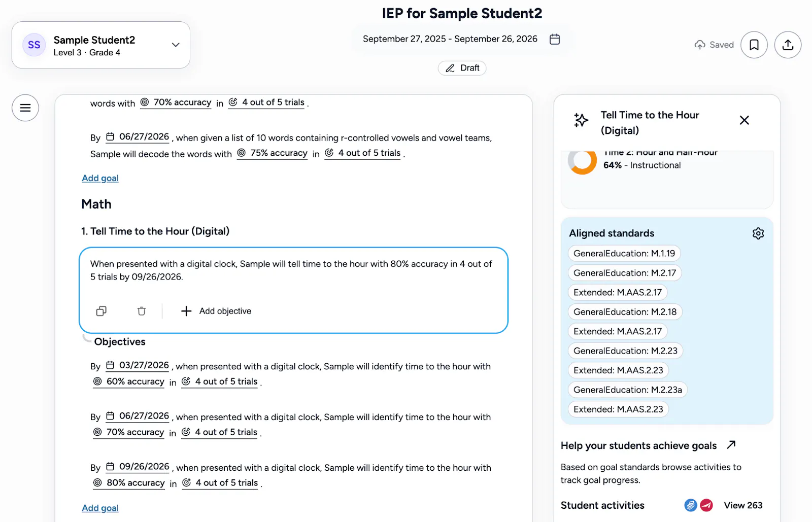Edit the Tell Time goal text
This screenshot has height=522, width=812.
(x=291, y=270)
